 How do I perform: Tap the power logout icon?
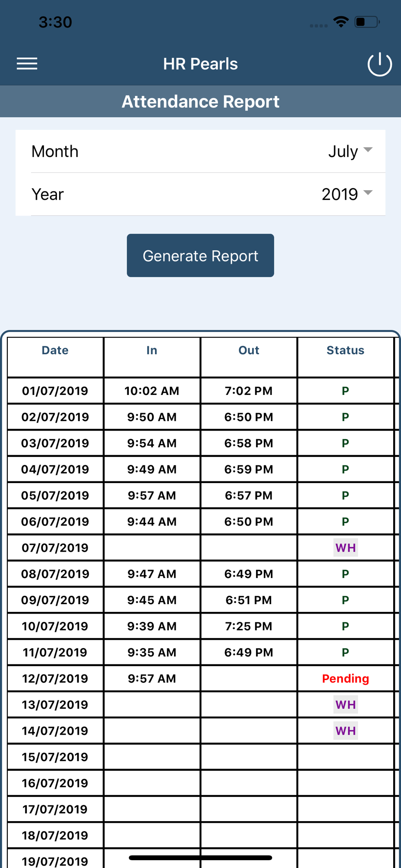(x=380, y=64)
